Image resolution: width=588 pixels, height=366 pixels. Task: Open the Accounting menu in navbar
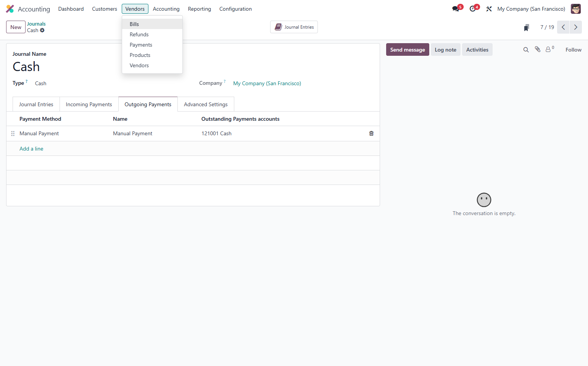(x=166, y=9)
